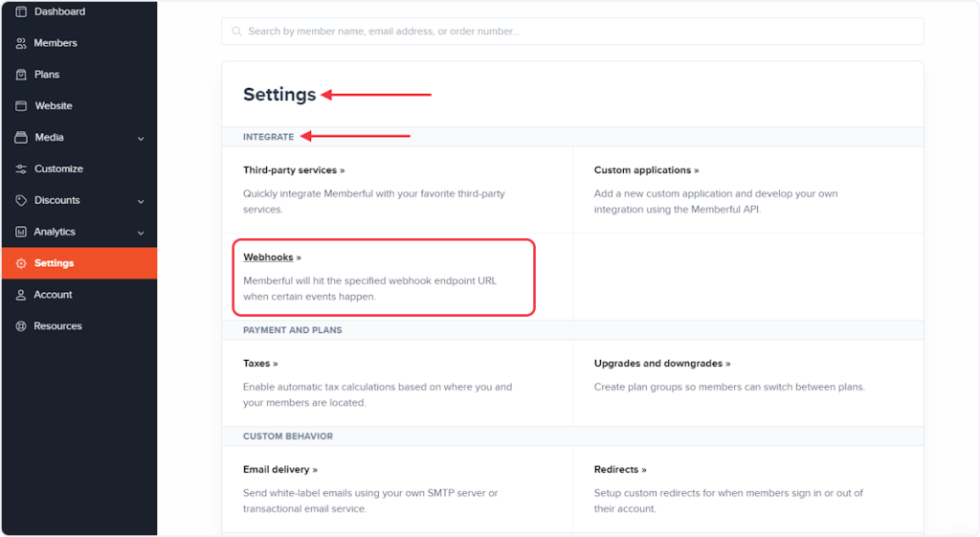Viewport: 980px width, 537px height.
Task: Click the Resources globe icon
Action: (21, 326)
